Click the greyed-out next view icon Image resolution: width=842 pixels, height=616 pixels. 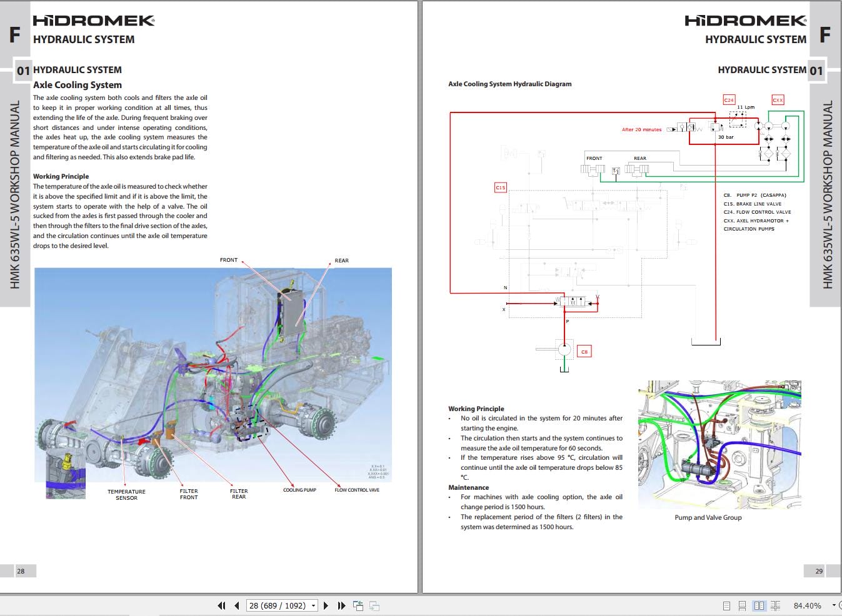coord(374,605)
